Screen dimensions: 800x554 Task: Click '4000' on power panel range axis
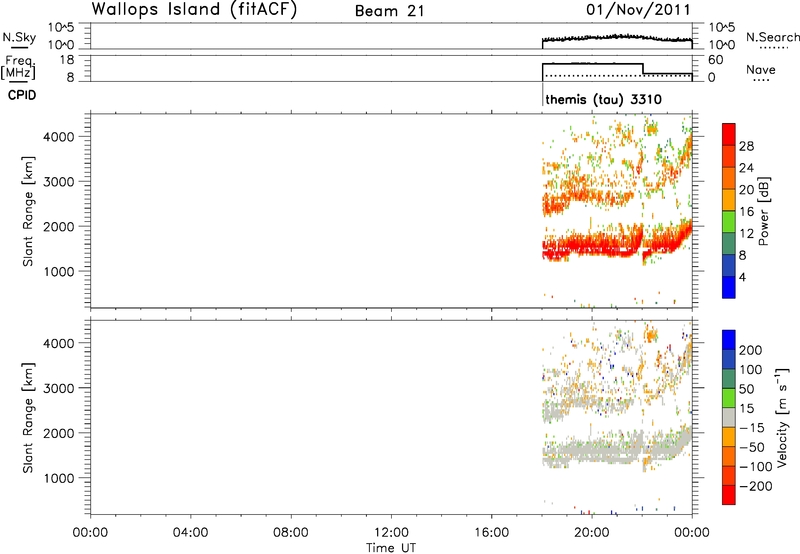click(x=59, y=137)
